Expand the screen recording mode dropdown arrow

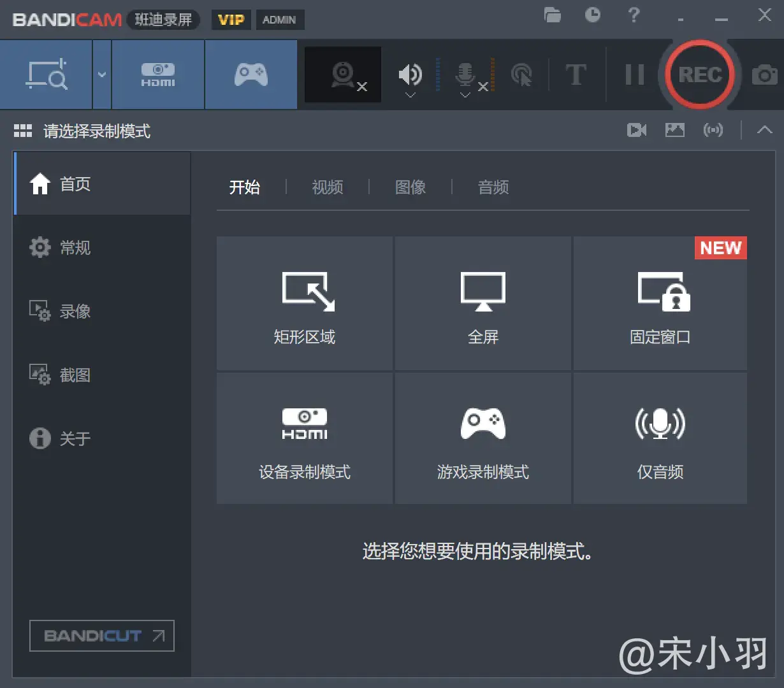point(102,75)
